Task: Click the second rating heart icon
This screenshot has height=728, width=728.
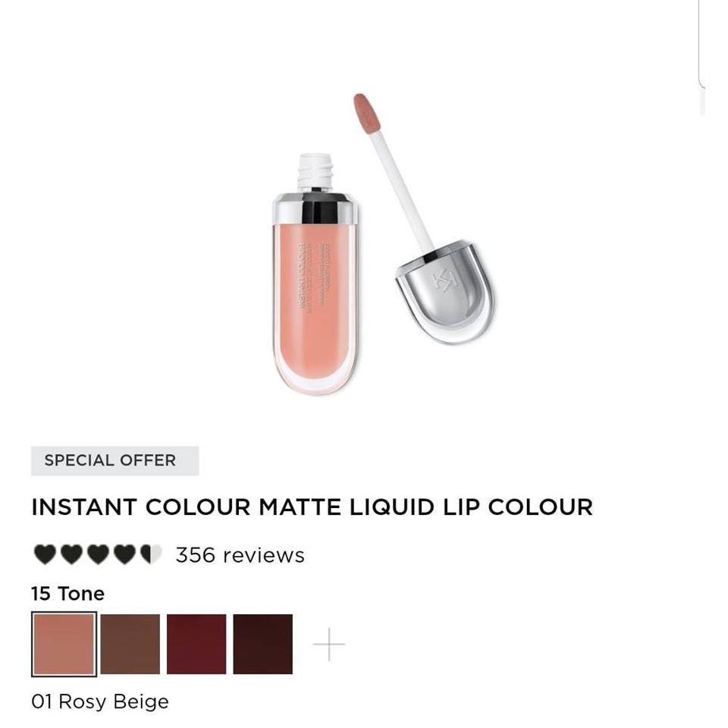Action: click(71, 554)
